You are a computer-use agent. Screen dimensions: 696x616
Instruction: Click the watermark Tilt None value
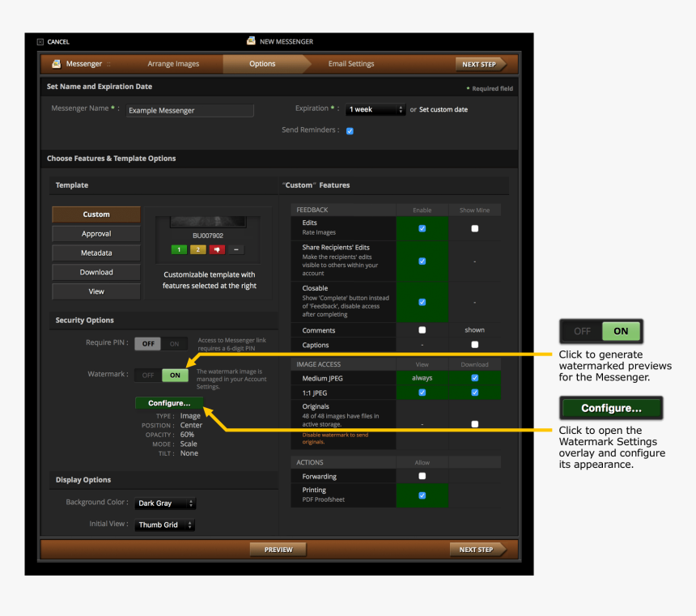pyautogui.click(x=189, y=453)
